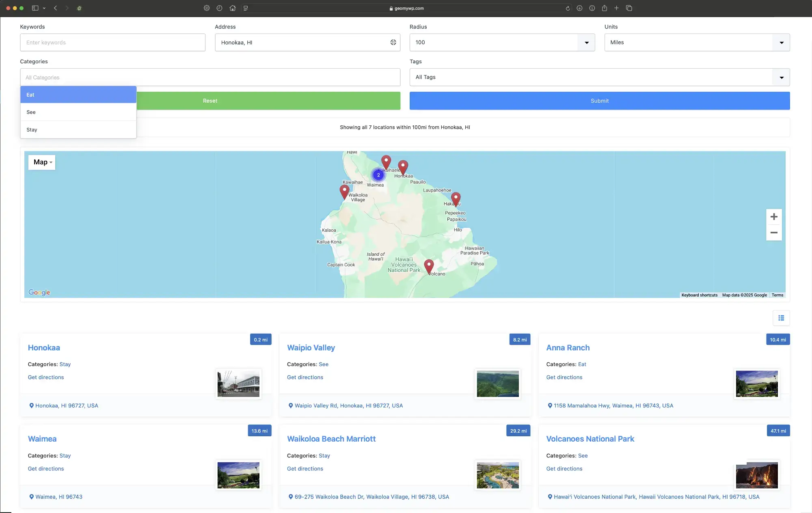Click the locate-me icon in Address field

[x=393, y=42]
